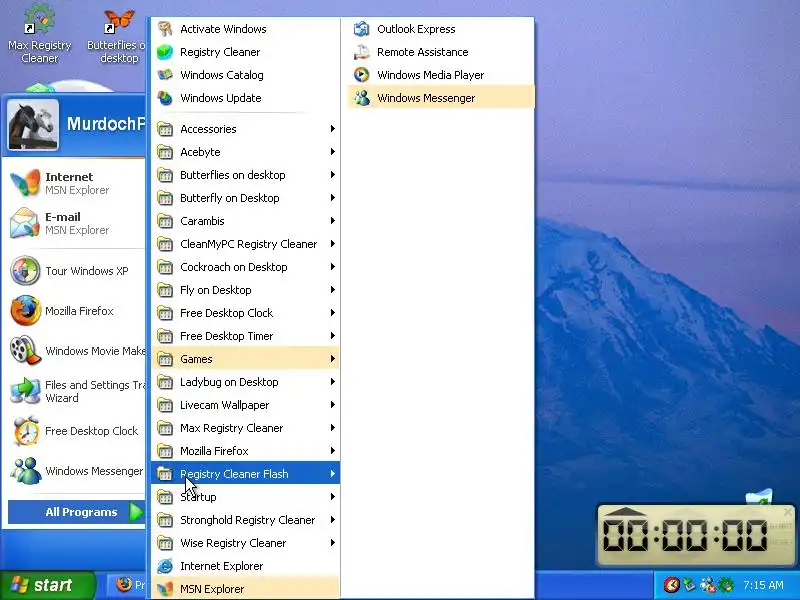Viewport: 800px width, 600px height.
Task: Open Windows Movie Maker film reel icon
Action: coord(25,351)
